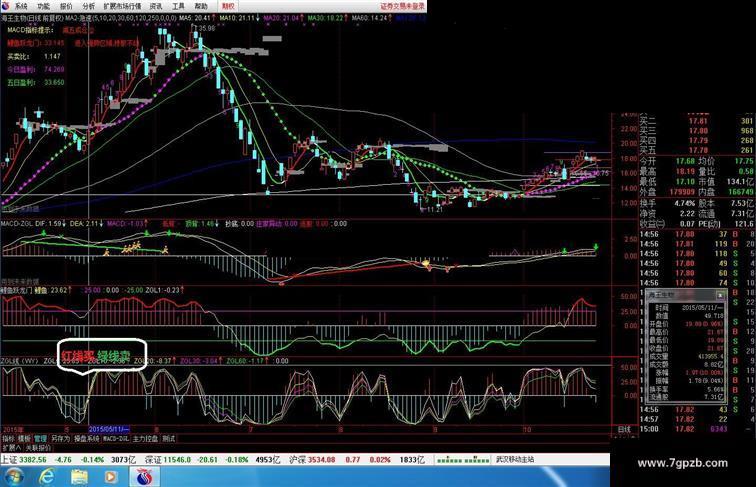Open the 帮助 menu
756x487 pixels.
201,6
